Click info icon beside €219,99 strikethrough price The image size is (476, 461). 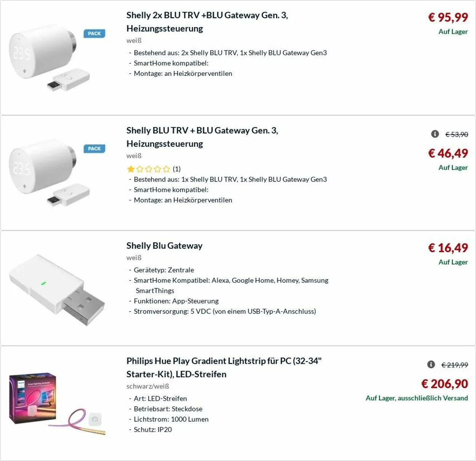click(x=431, y=365)
